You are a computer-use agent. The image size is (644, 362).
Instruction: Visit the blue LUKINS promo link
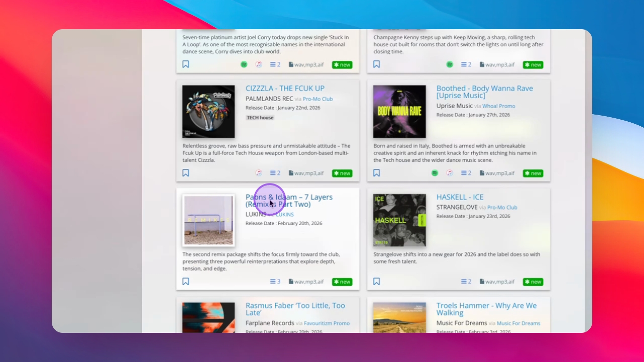click(284, 215)
